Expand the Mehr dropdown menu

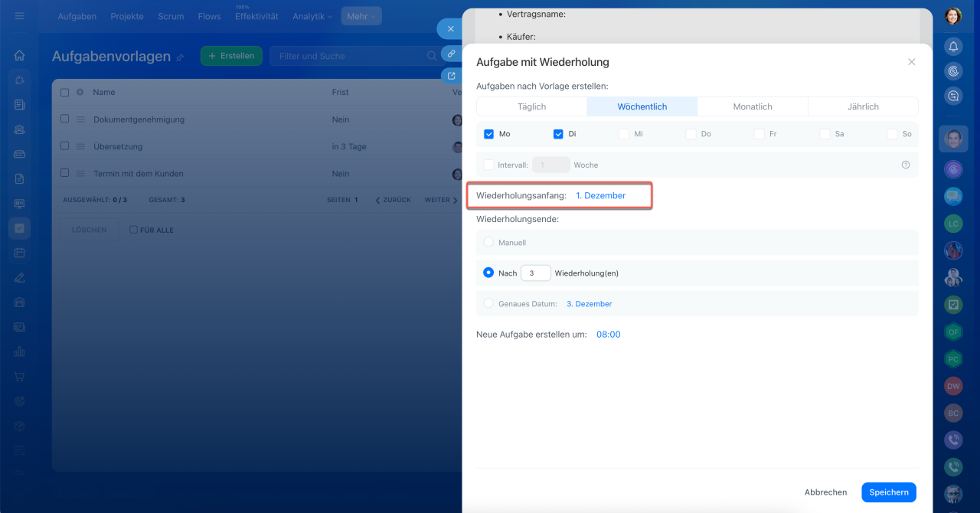coord(361,16)
